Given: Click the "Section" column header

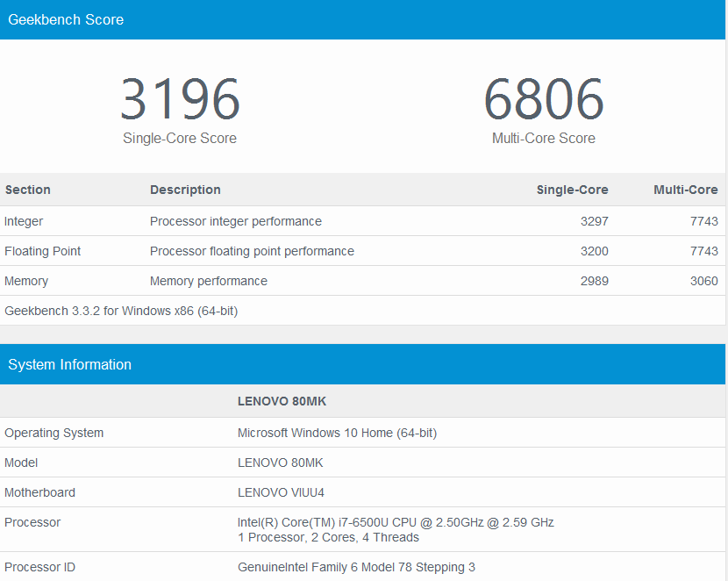Looking at the screenshot, I should coord(28,190).
